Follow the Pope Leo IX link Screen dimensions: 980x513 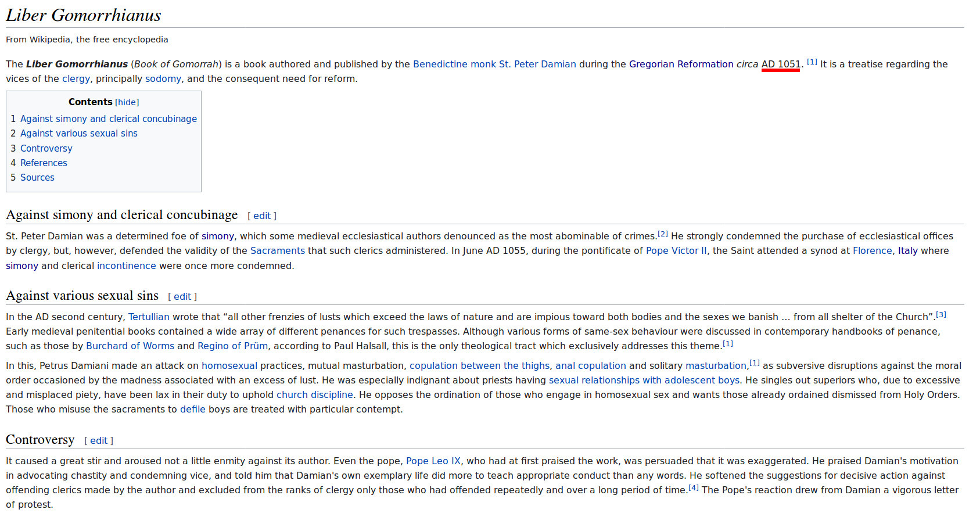point(433,461)
